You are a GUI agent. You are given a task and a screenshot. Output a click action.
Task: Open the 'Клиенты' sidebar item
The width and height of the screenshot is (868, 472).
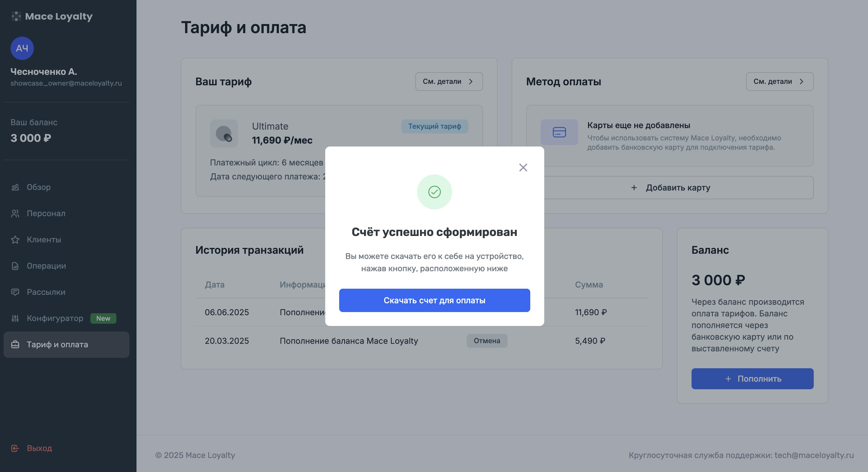pyautogui.click(x=66, y=240)
